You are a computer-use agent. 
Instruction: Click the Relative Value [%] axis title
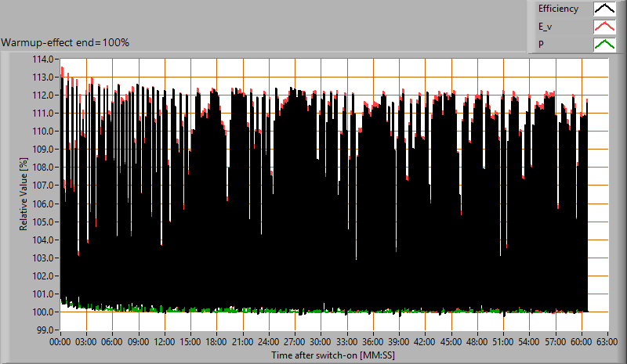click(24, 193)
